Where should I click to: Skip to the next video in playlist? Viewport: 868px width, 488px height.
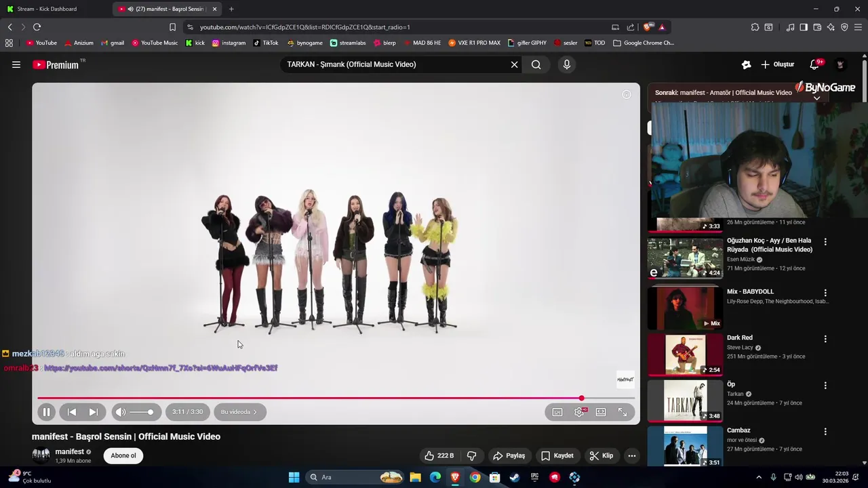(x=94, y=412)
